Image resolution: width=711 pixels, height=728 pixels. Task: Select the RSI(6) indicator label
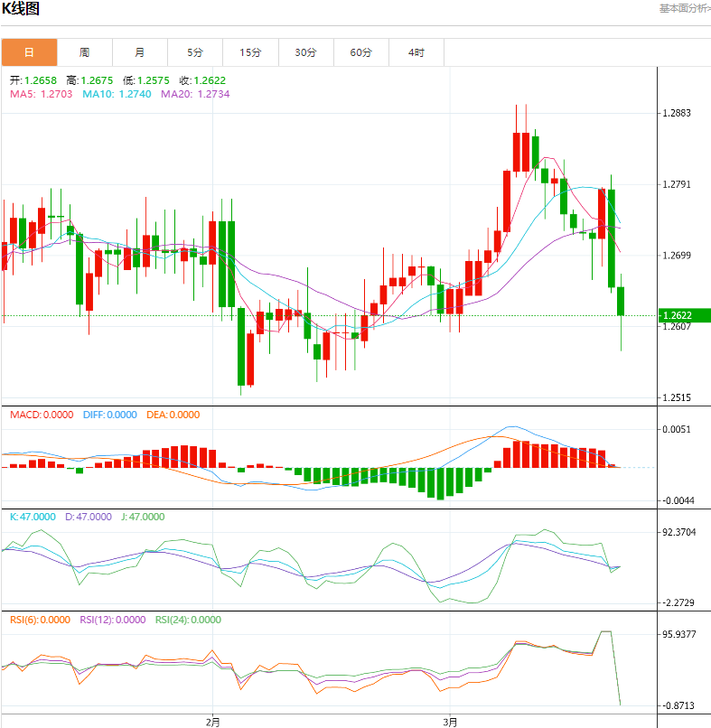coord(40,620)
